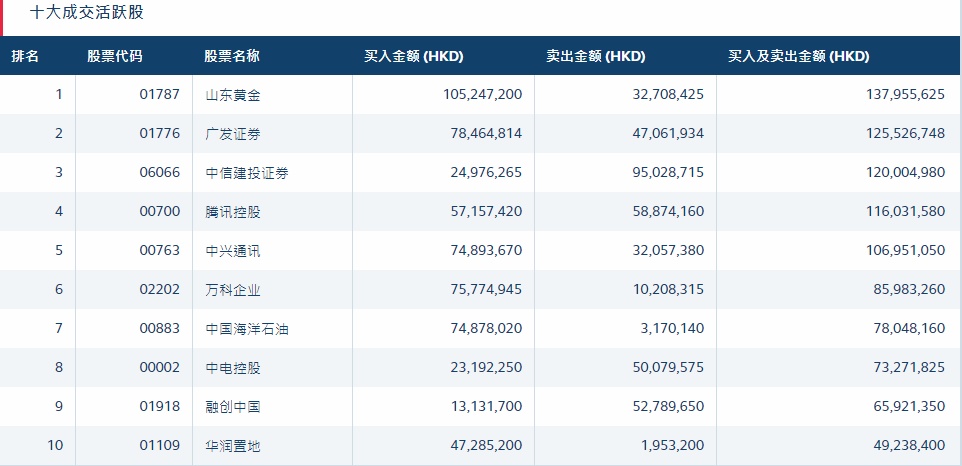This screenshot has width=962, height=466.
Task: Click the stock name 中国海洋石油
Action: pos(247,329)
